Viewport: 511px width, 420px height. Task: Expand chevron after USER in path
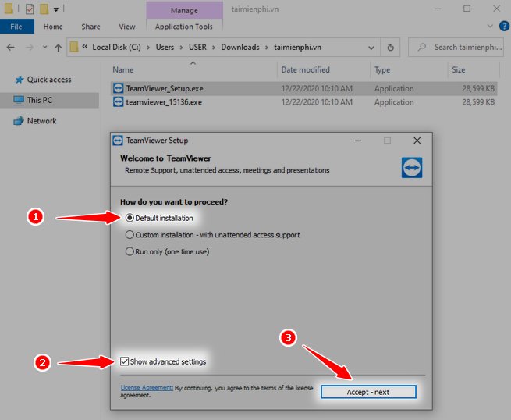pyautogui.click(x=214, y=48)
